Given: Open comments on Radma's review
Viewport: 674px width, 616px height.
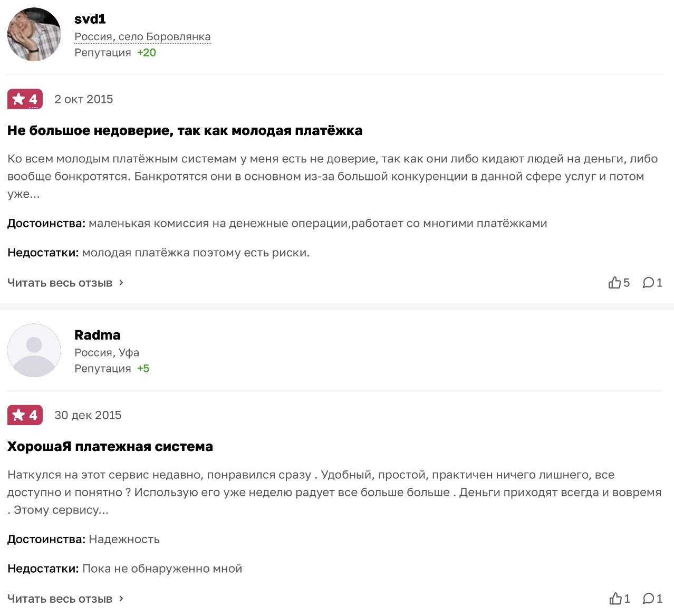Looking at the screenshot, I should [649, 599].
